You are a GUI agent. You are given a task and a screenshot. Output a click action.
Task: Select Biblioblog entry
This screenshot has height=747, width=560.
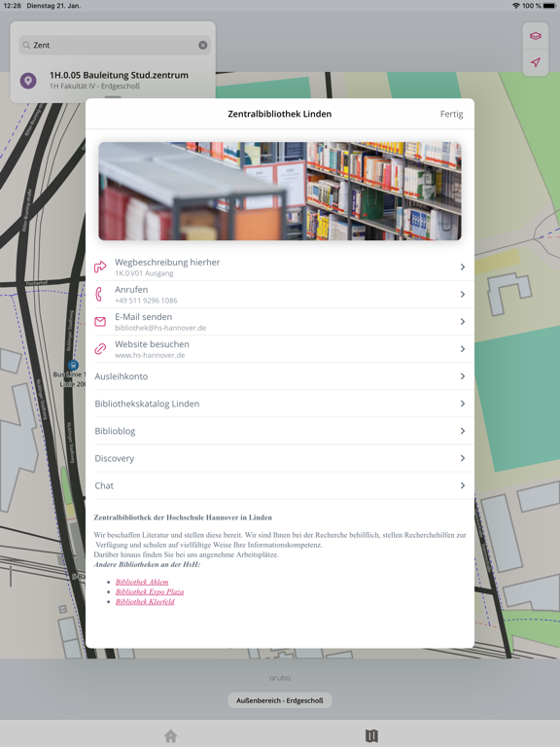coord(280,431)
